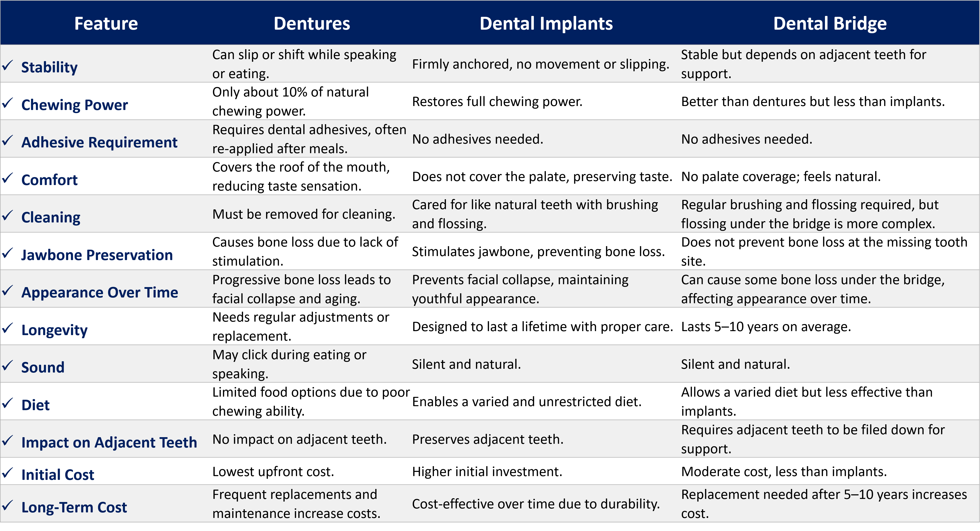Viewport: 980px width, 531px height.
Task: Select the checkmark beside Adhesive Requirement
Action: pos(8,141)
